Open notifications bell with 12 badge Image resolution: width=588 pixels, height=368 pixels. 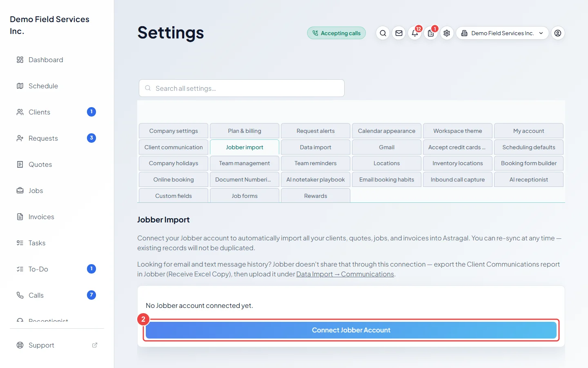pyautogui.click(x=415, y=33)
